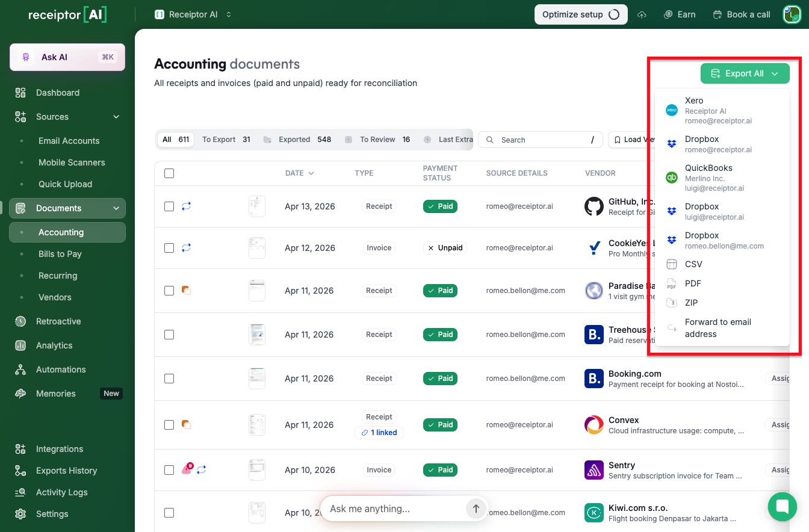
Task: Open the Receiptor AI workspace switcher
Action: pos(193,14)
